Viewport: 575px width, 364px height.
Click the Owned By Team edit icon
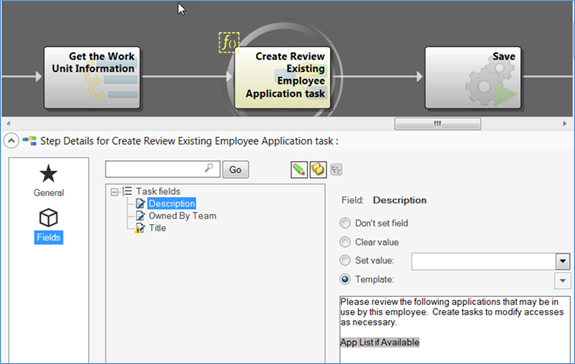tap(140, 216)
